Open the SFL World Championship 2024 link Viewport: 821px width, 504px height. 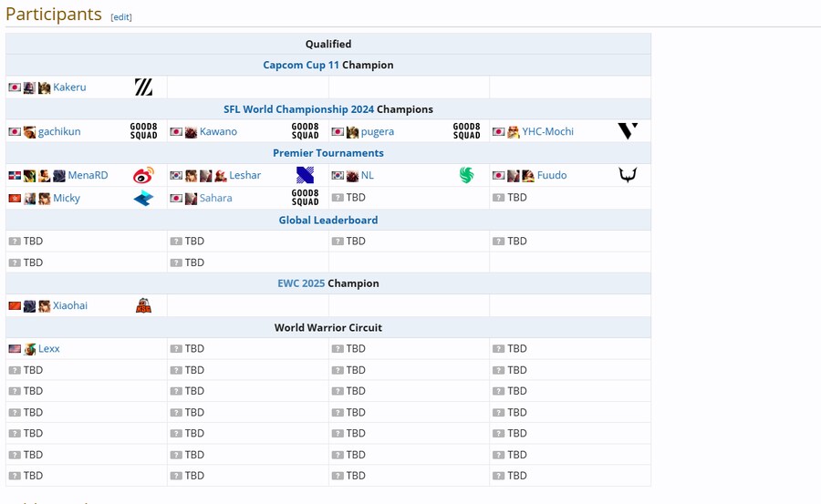point(298,109)
